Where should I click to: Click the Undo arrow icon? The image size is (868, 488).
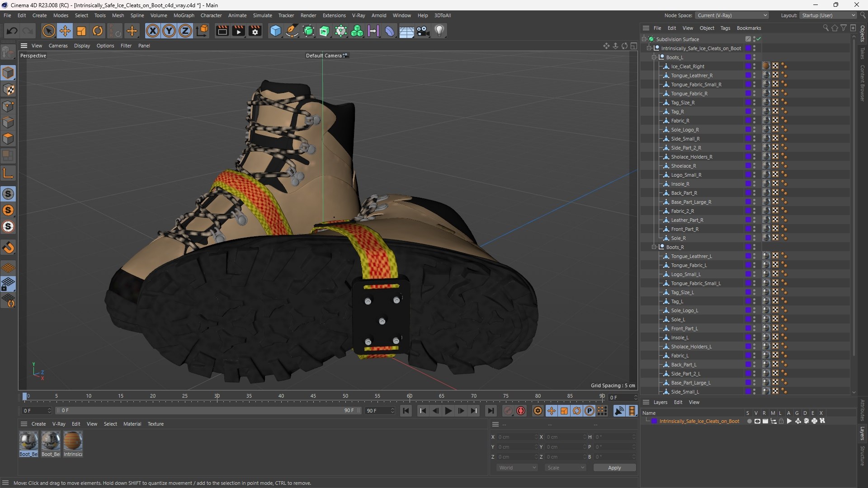(12, 31)
